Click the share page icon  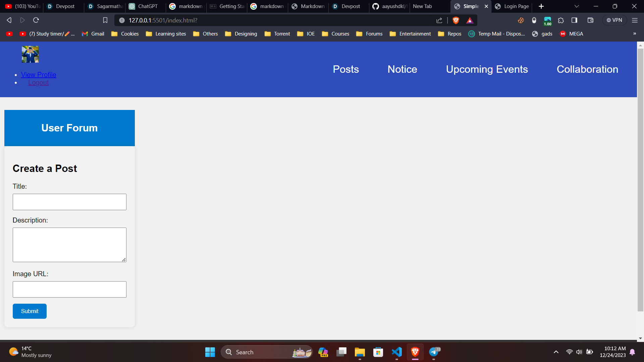click(x=439, y=20)
